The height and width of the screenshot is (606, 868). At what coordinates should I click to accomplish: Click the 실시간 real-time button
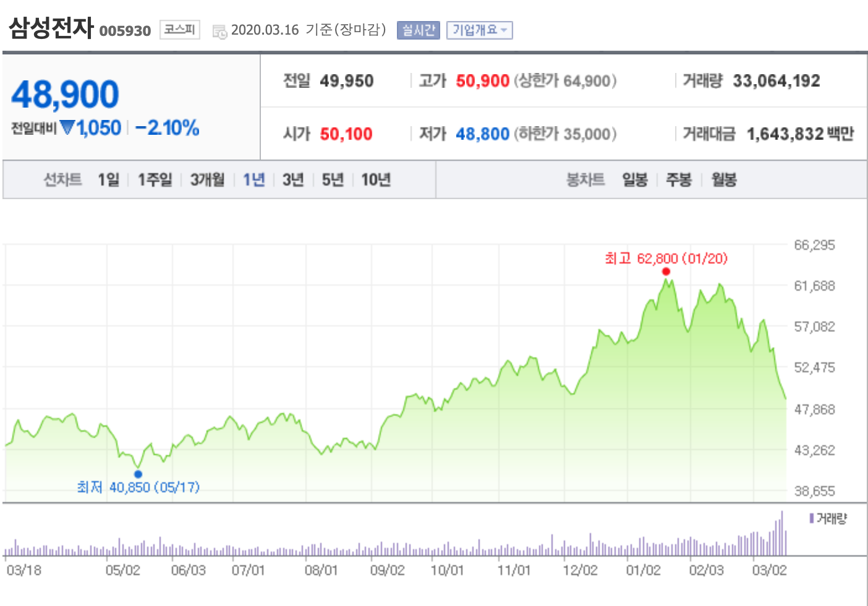point(419,30)
